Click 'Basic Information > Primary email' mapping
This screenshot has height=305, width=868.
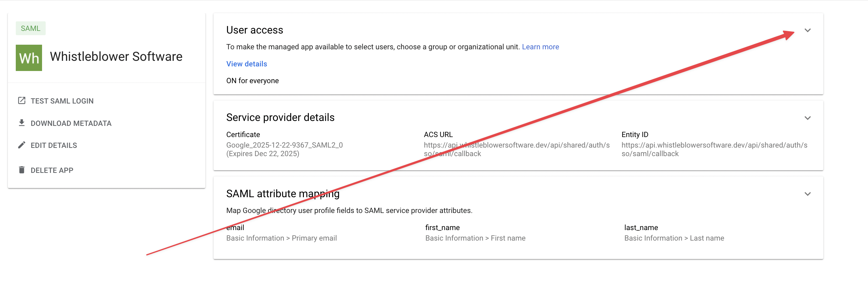point(282,238)
